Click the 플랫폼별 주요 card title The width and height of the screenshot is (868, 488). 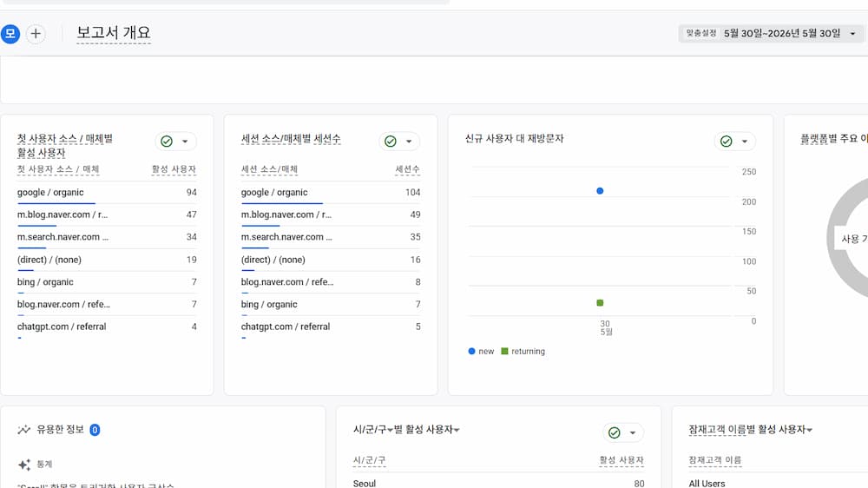[833, 138]
